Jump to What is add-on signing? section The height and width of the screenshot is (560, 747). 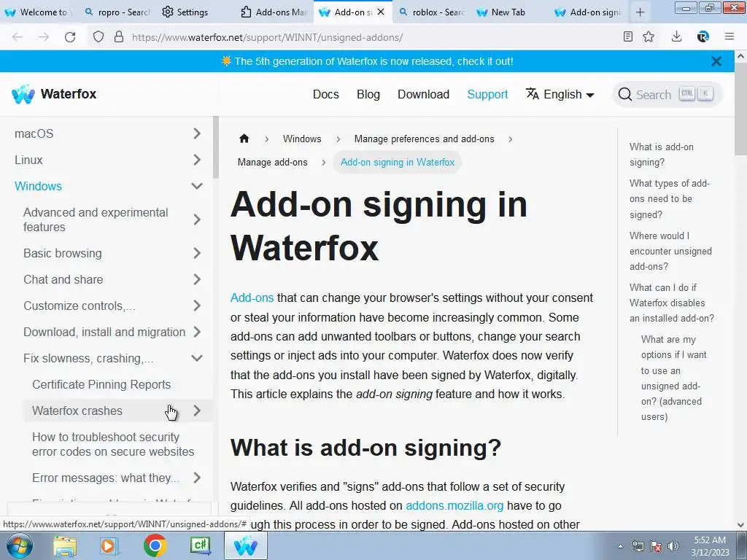(661, 155)
